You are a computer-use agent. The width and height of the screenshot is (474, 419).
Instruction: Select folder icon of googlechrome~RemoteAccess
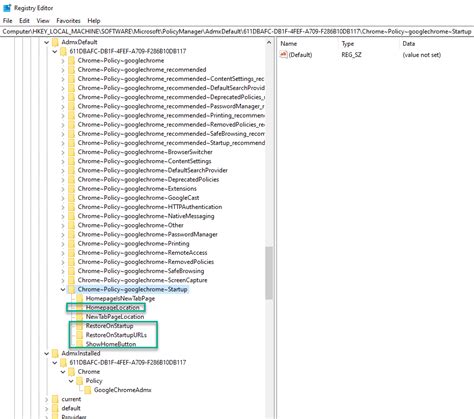[71, 253]
